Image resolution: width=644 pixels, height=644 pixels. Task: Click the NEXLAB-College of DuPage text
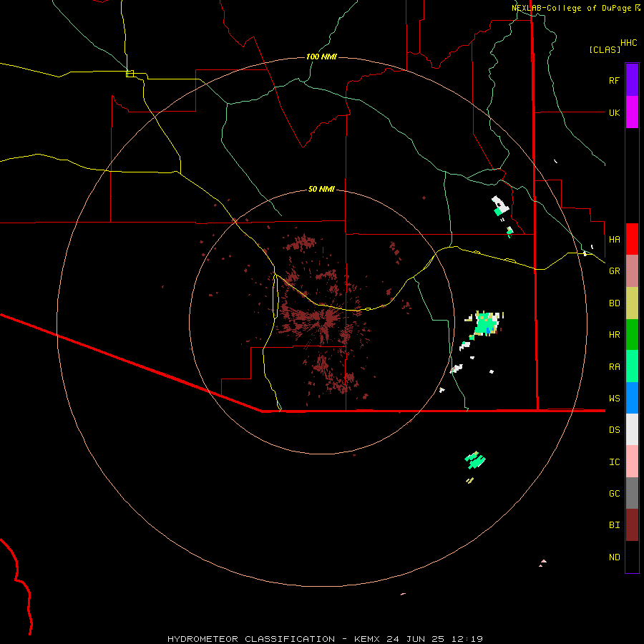tap(571, 8)
